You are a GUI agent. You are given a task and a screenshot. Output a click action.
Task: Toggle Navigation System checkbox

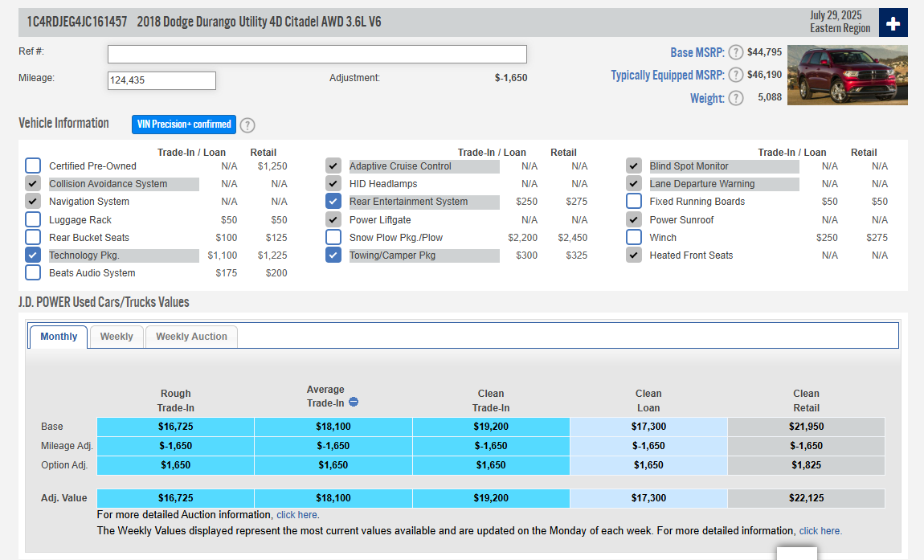point(33,201)
